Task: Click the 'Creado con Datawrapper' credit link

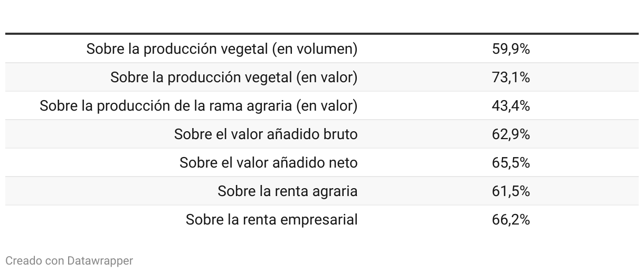Action: 69,260
